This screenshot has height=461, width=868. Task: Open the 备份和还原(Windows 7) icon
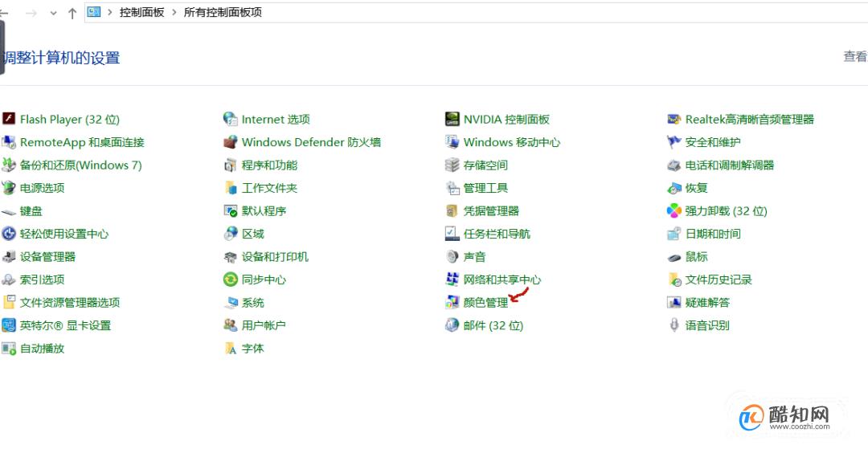pos(9,165)
